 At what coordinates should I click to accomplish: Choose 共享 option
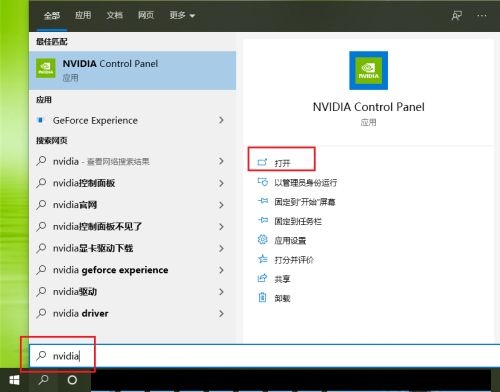[x=282, y=279]
